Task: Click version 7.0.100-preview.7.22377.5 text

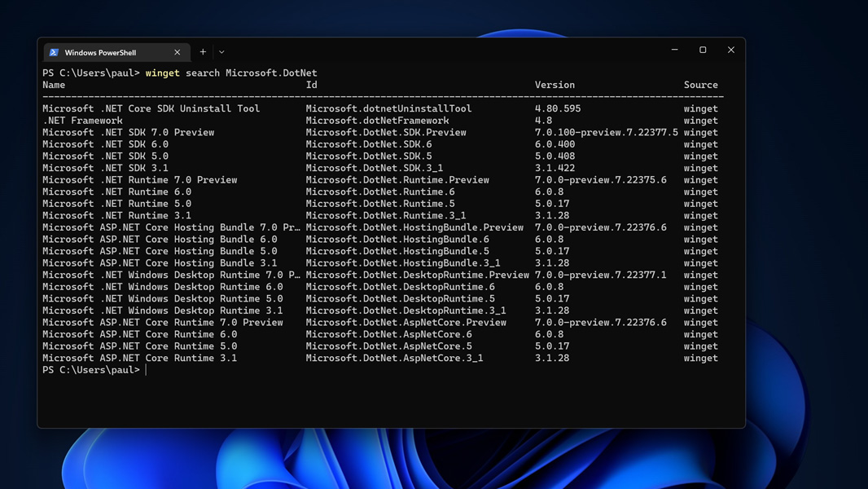Action: tap(606, 132)
